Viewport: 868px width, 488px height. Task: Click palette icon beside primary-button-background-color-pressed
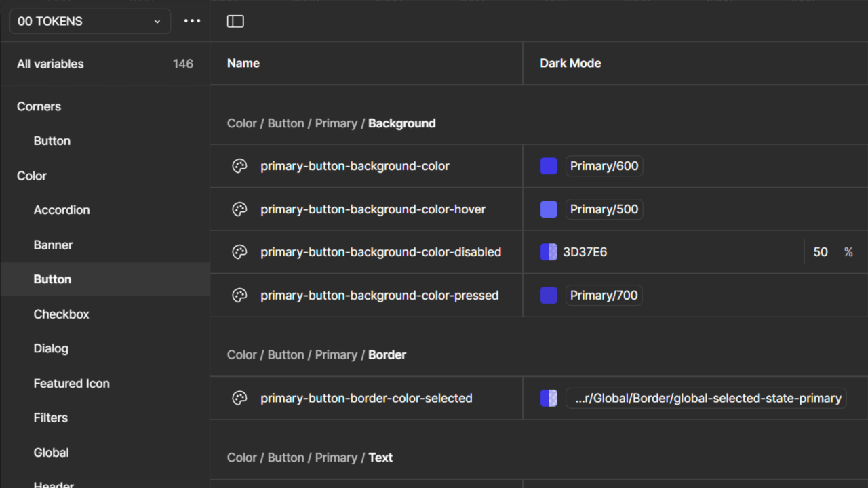click(x=239, y=296)
